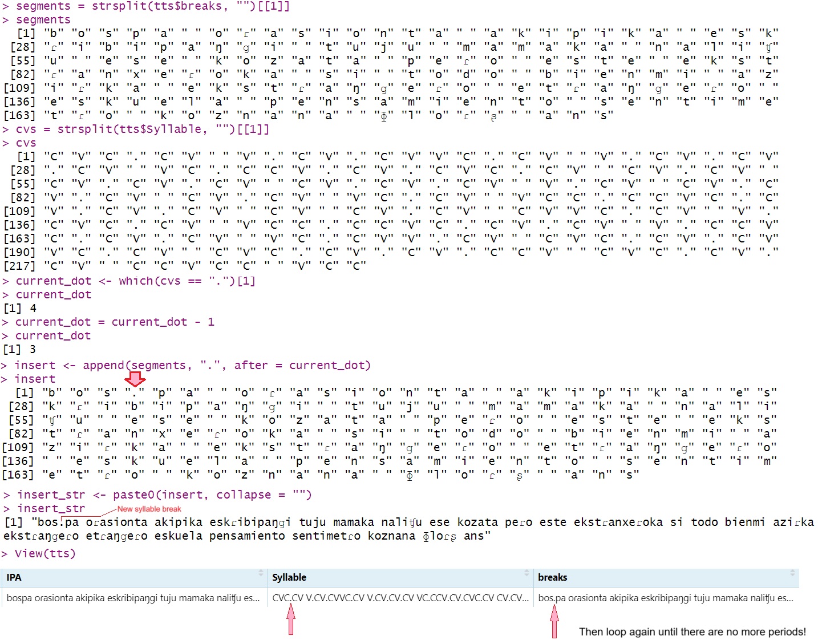The height and width of the screenshot is (644, 818).
Task: Click the IPA column sort arrows
Action: [261, 573]
